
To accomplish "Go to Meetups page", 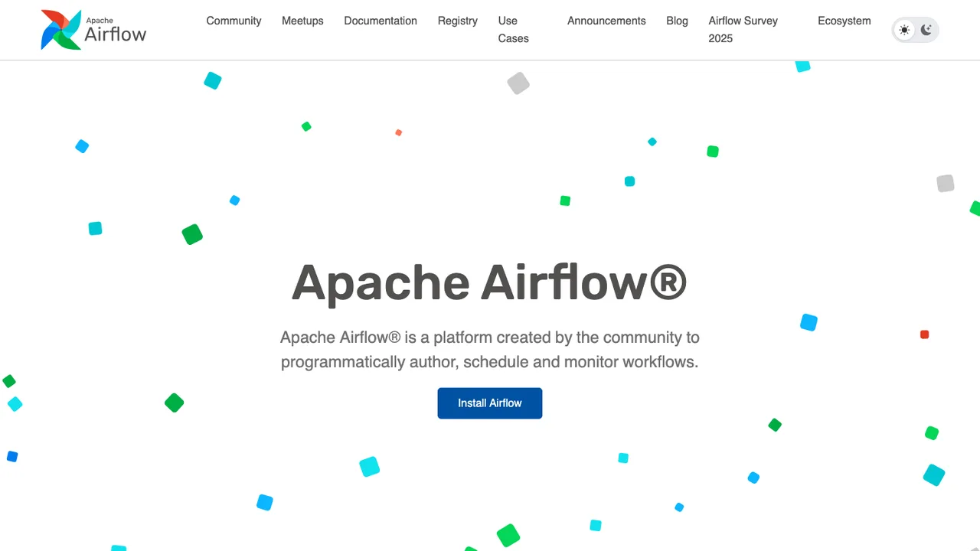I will pyautogui.click(x=302, y=21).
